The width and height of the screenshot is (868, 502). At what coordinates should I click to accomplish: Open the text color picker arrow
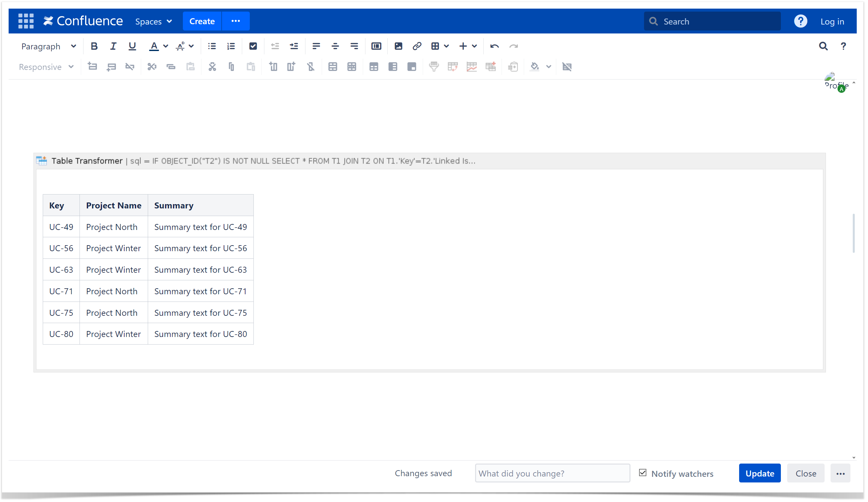point(166,46)
